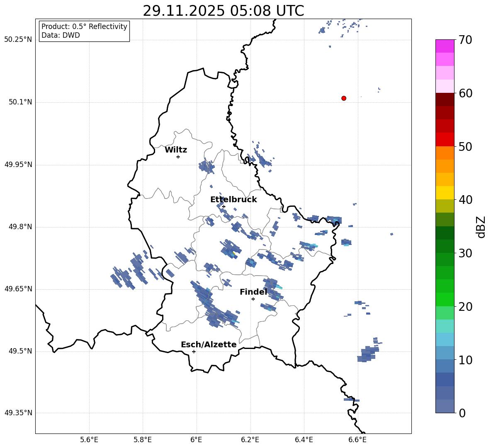Click the red radar site marker dot
Image resolution: width=491 pixels, height=448 pixels.
click(x=344, y=98)
